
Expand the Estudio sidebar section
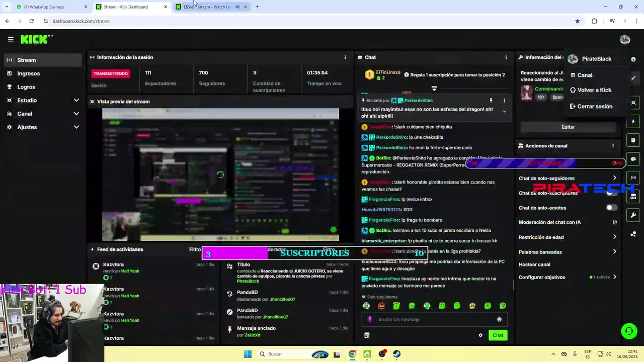(x=76, y=101)
